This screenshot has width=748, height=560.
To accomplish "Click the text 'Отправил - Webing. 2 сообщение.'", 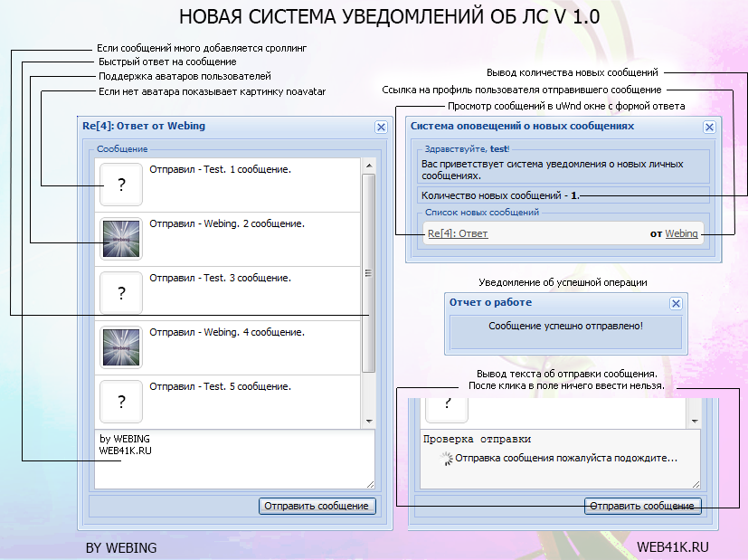I will coord(227,223).
